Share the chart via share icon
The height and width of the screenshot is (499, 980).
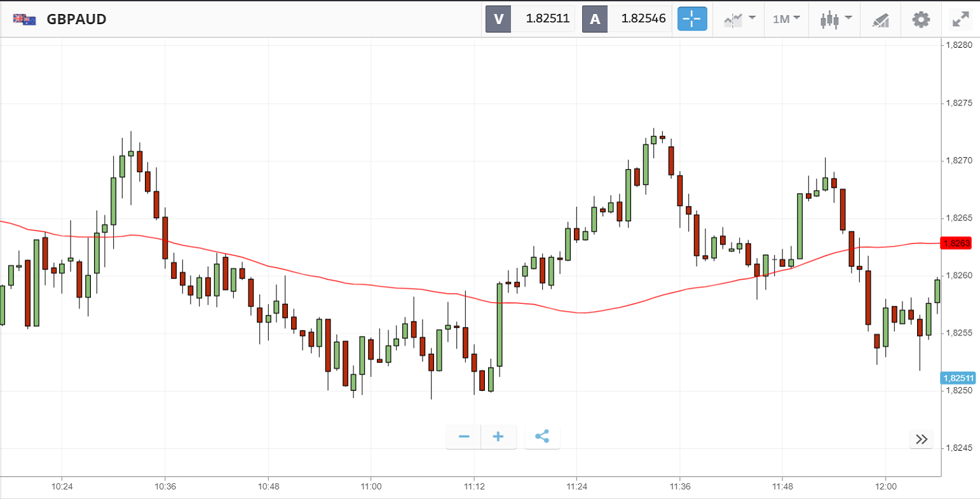coord(542,437)
